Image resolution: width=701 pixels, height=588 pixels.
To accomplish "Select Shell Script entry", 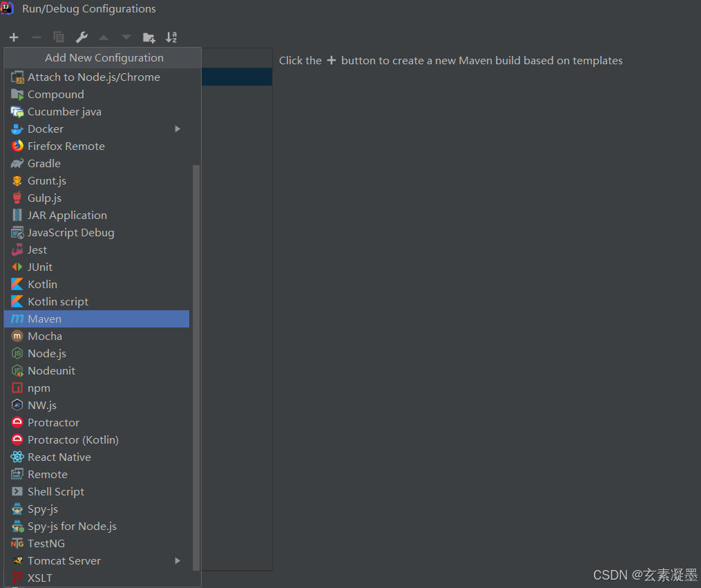I will click(x=97, y=491).
